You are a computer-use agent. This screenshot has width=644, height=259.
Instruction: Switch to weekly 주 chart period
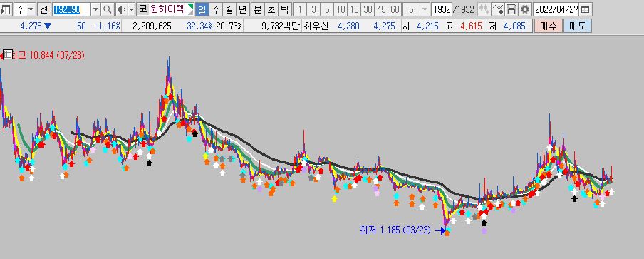[x=216, y=9]
